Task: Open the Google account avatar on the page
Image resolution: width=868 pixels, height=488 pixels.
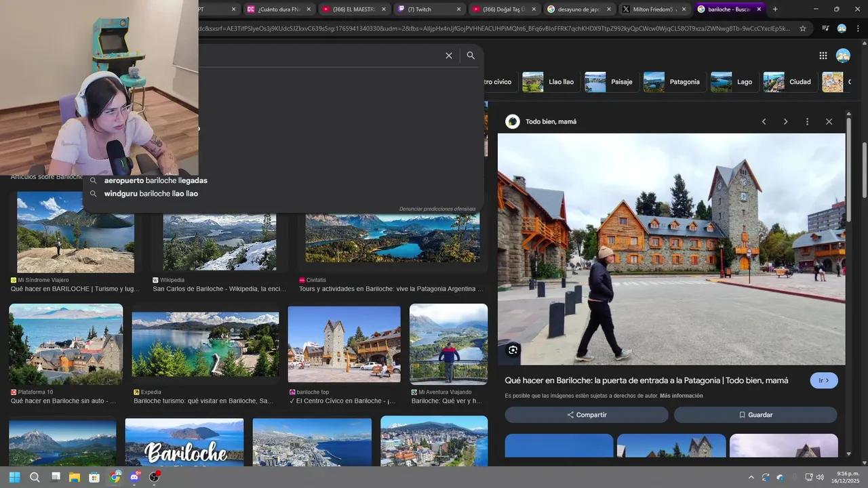Action: tap(843, 56)
